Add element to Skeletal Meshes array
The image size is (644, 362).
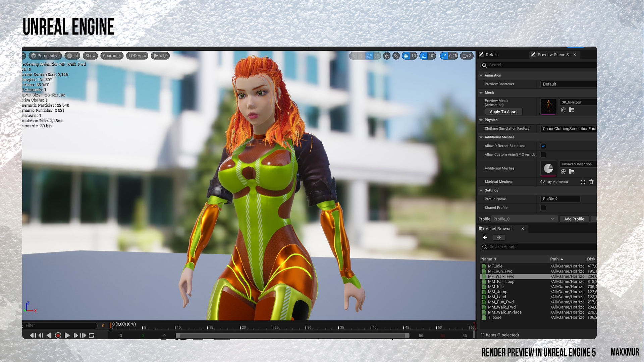[583, 182]
